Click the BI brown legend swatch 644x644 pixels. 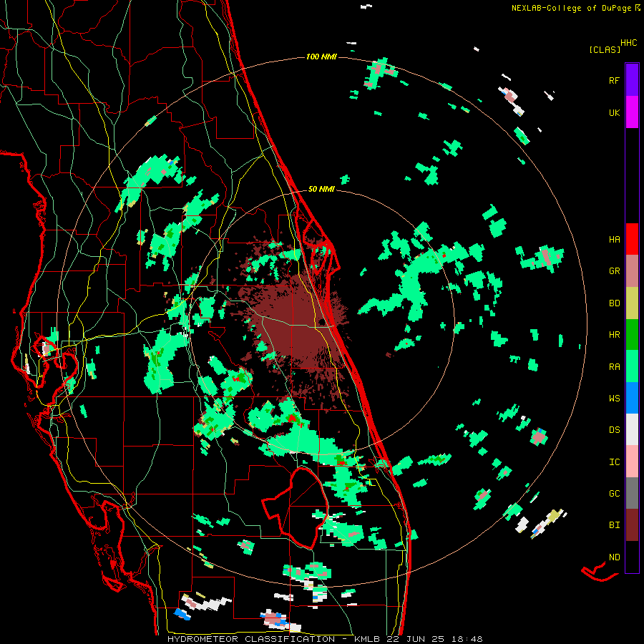(632, 525)
